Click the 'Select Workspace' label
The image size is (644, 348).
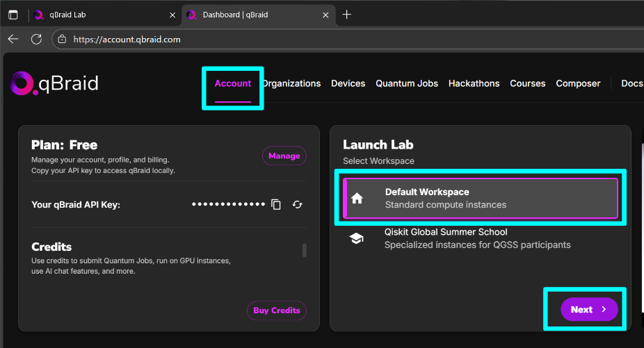378,161
